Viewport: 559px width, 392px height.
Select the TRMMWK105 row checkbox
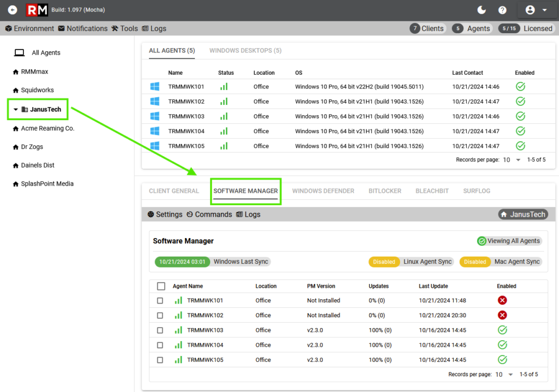160,360
